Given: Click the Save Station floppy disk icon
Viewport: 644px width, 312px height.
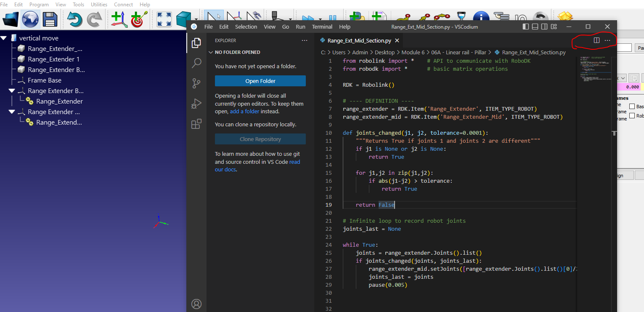Looking at the screenshot, I should [x=50, y=19].
